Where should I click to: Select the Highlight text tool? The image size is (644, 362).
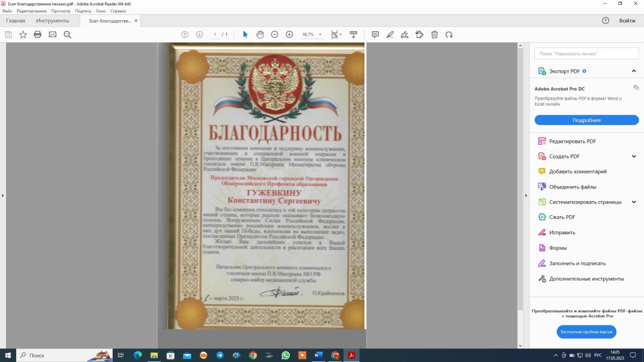pos(390,34)
